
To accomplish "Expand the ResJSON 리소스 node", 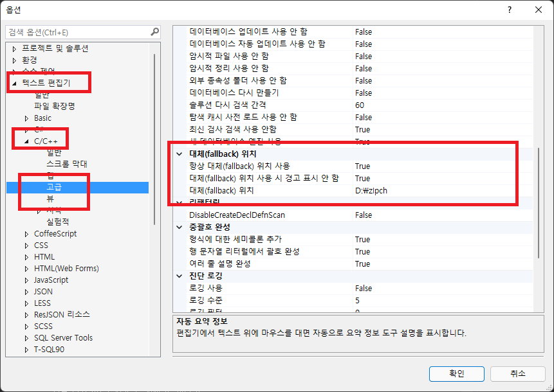I will (26, 315).
